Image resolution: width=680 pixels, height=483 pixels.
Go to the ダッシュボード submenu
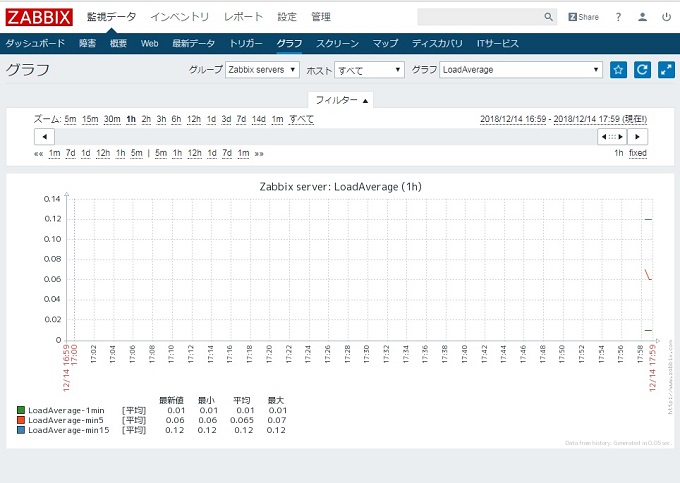pyautogui.click(x=35, y=43)
